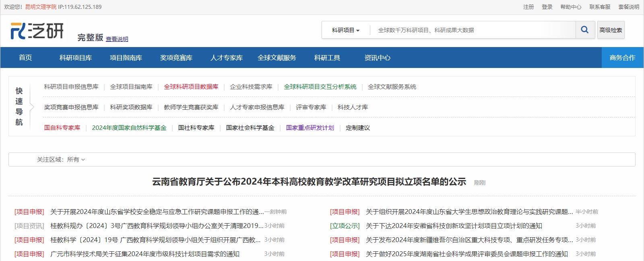The width and height of the screenshot is (644, 261).
Task: Open the 2024年度国家自然科学基金 link
Action: (x=129, y=127)
